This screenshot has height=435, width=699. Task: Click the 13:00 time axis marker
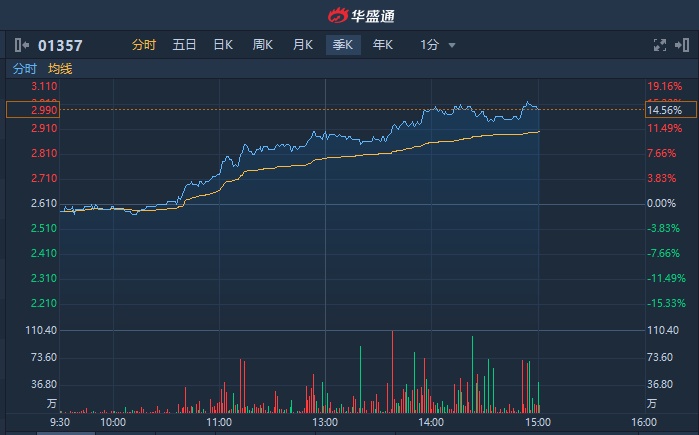click(x=325, y=423)
